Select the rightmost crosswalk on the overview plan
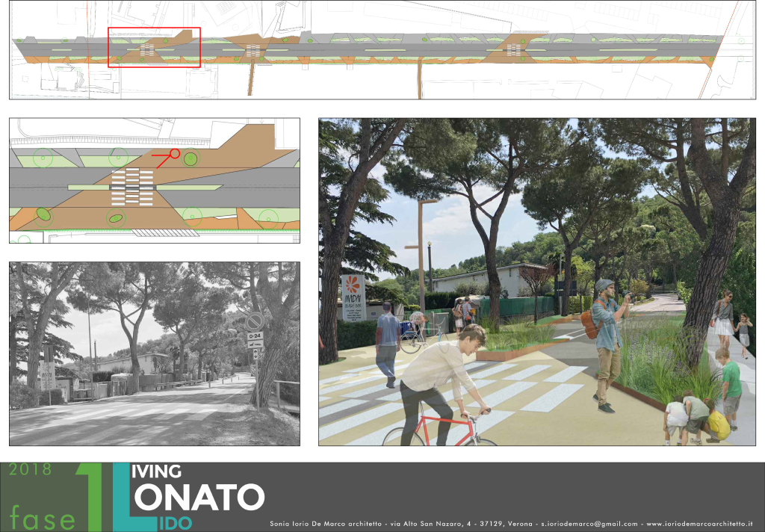The height and width of the screenshot is (532, 765). [514, 50]
